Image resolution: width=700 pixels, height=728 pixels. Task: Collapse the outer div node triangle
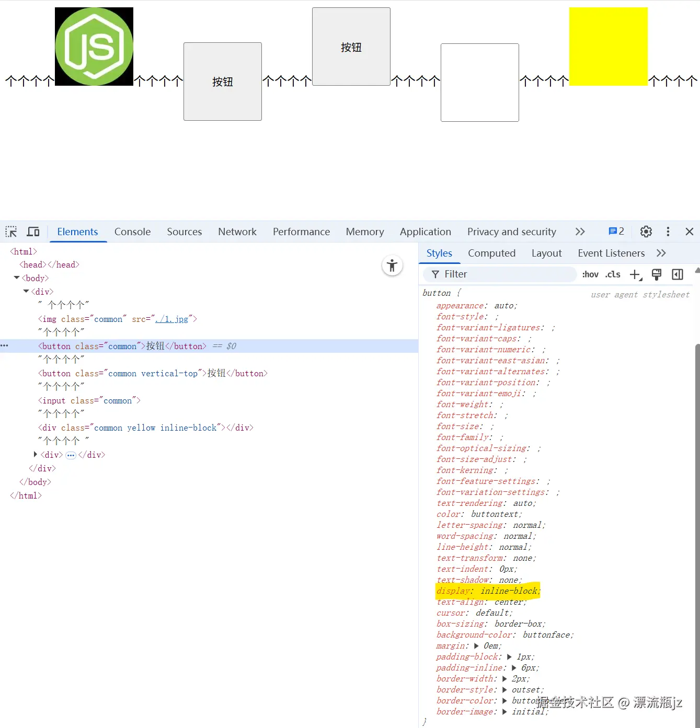[x=26, y=291]
